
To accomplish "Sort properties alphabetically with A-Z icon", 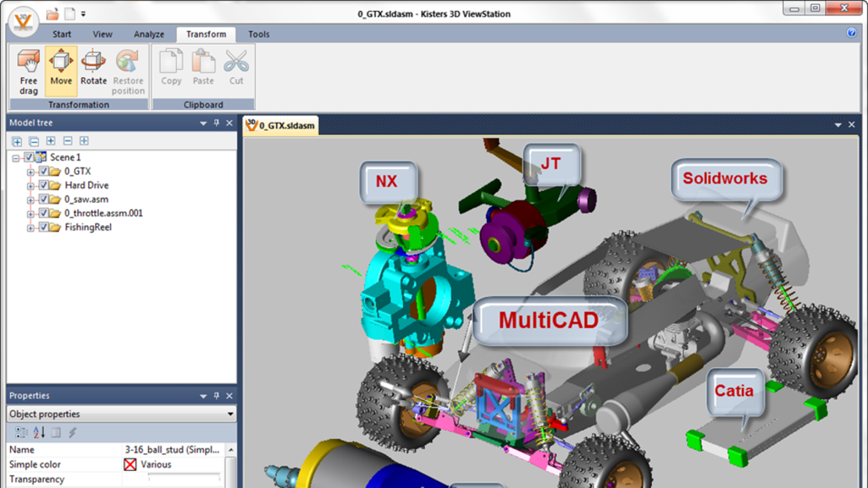I will click(x=39, y=433).
